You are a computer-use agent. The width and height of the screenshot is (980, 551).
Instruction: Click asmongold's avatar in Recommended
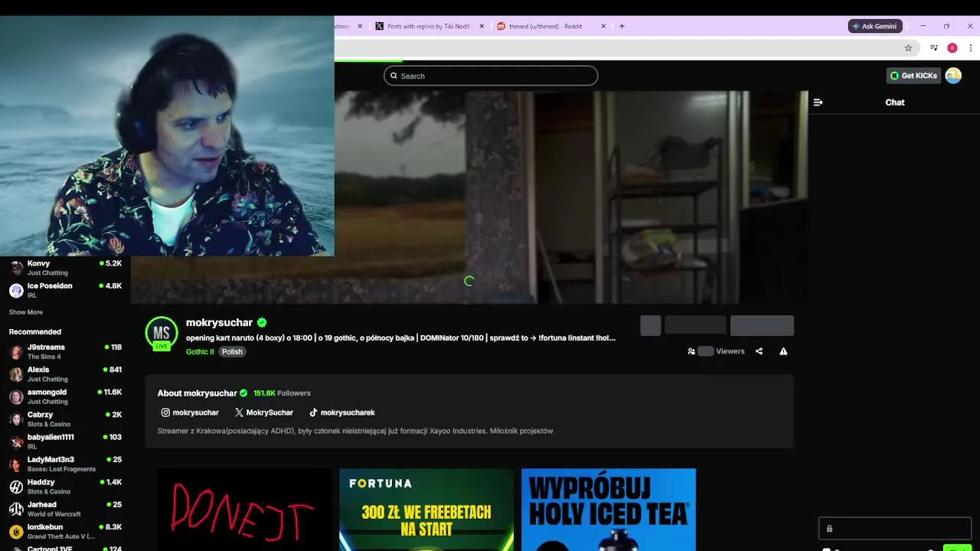click(16, 396)
